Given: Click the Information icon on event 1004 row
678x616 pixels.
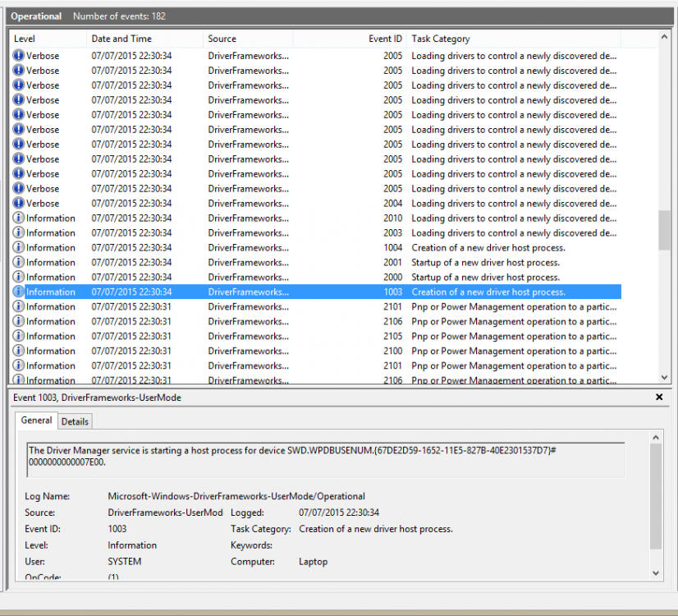Looking at the screenshot, I should pyautogui.click(x=19, y=248).
